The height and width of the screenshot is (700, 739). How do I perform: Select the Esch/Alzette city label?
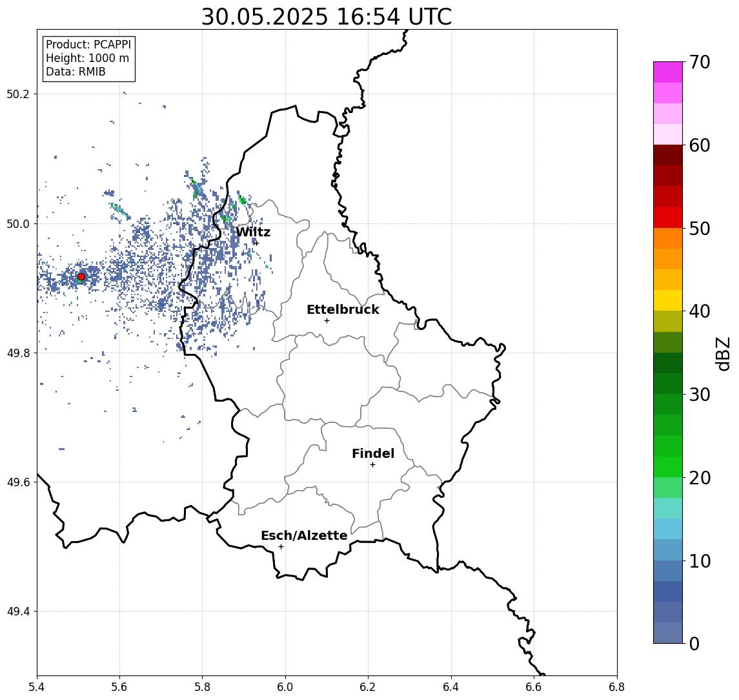[304, 535]
